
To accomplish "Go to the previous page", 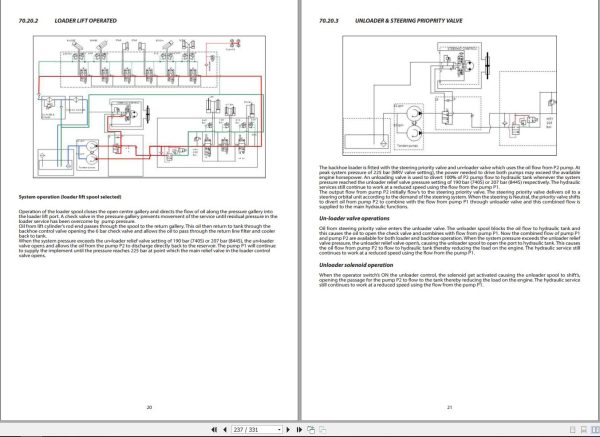I will point(225,430).
